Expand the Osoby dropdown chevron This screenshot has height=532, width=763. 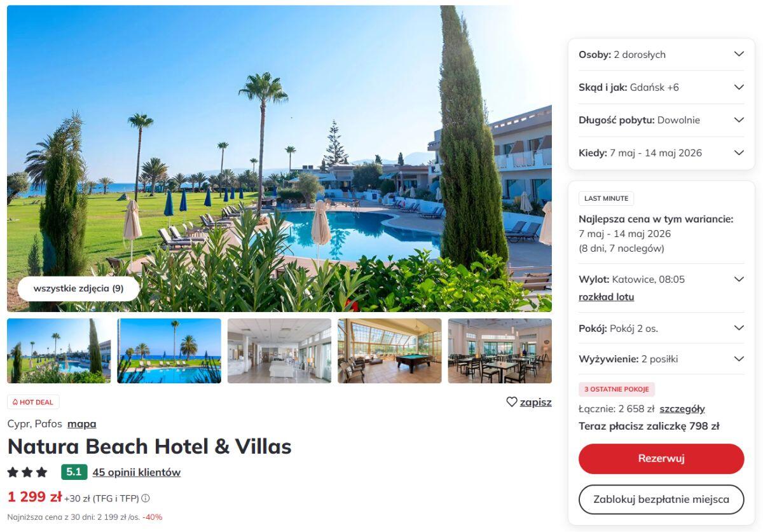739,54
